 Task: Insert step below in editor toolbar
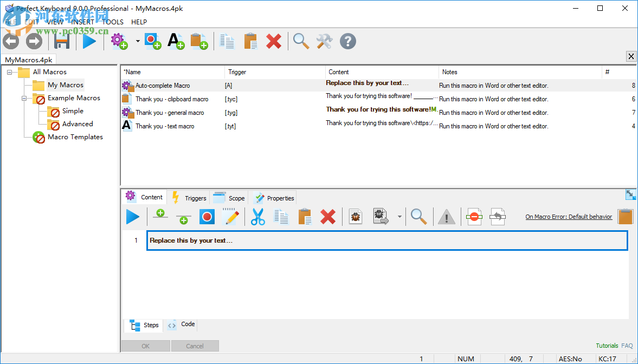[x=184, y=218]
